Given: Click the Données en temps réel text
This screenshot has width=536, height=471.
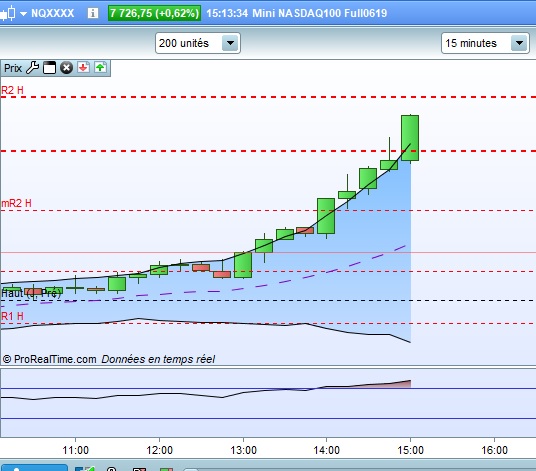Looking at the screenshot, I should [158, 359].
